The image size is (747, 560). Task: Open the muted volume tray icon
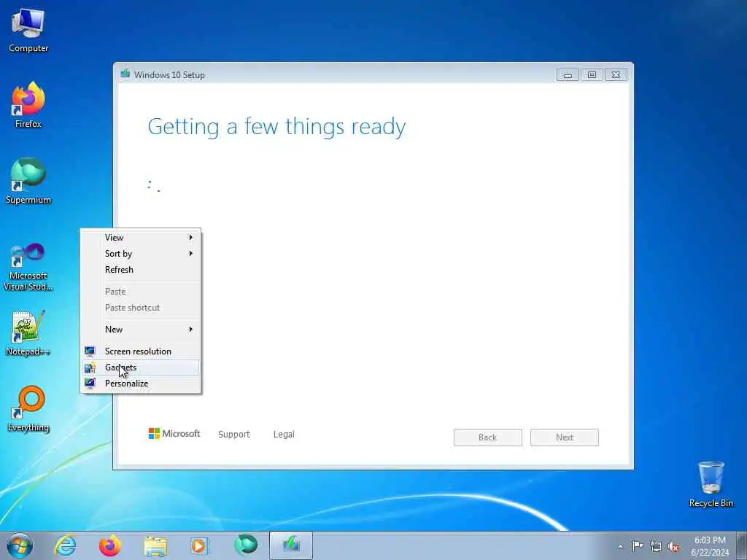(x=673, y=546)
